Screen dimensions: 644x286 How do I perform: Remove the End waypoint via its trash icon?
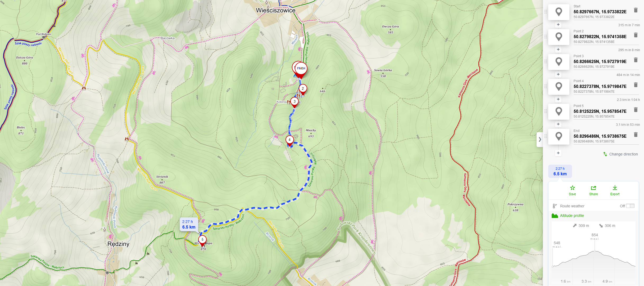point(636,135)
